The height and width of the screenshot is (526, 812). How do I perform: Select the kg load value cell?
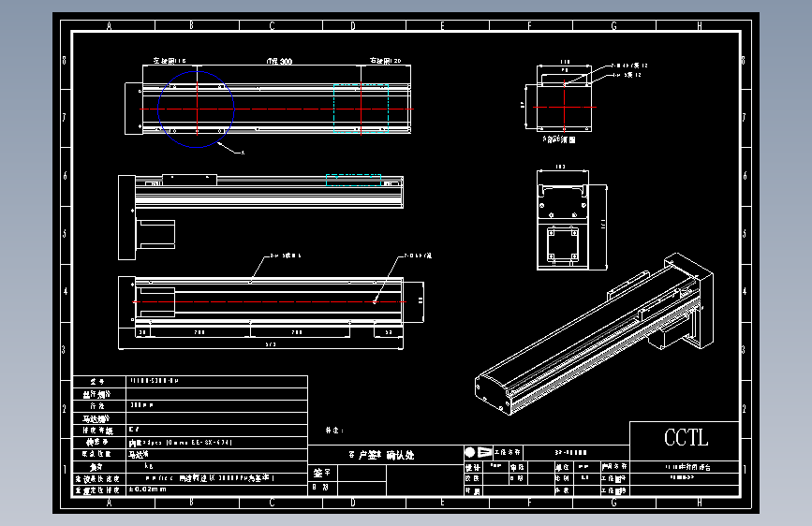coord(217,466)
